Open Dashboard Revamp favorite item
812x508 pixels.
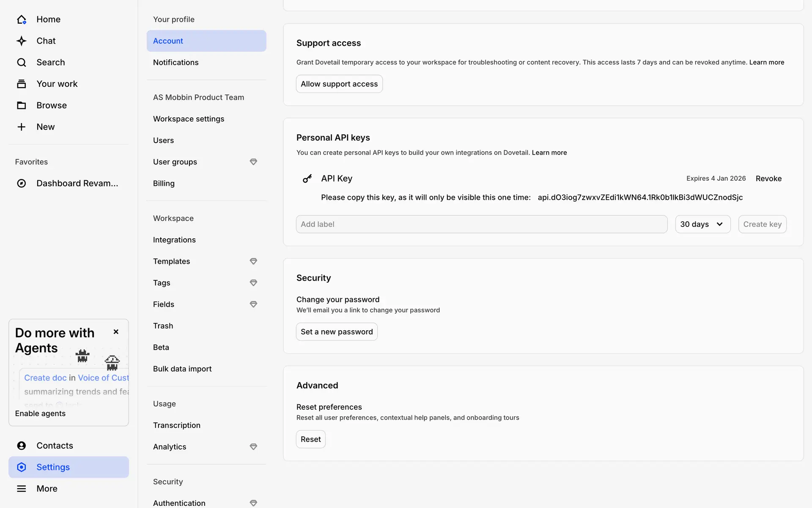click(77, 183)
